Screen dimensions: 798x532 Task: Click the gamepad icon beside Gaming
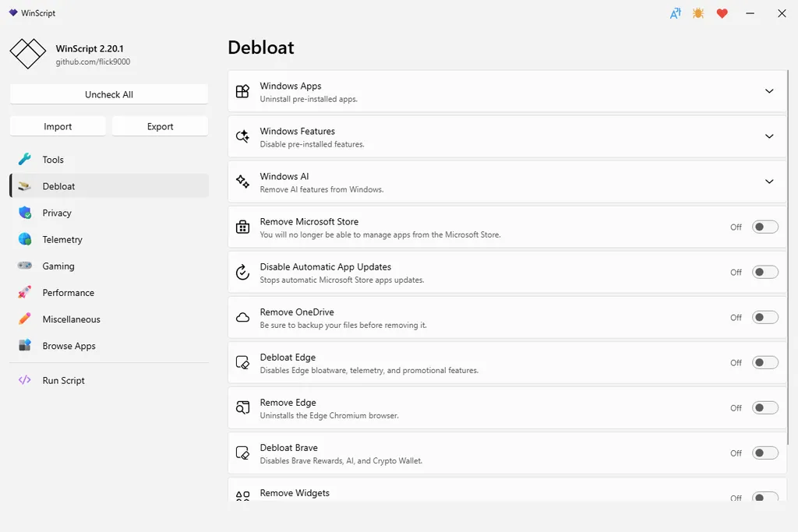pyautogui.click(x=24, y=266)
